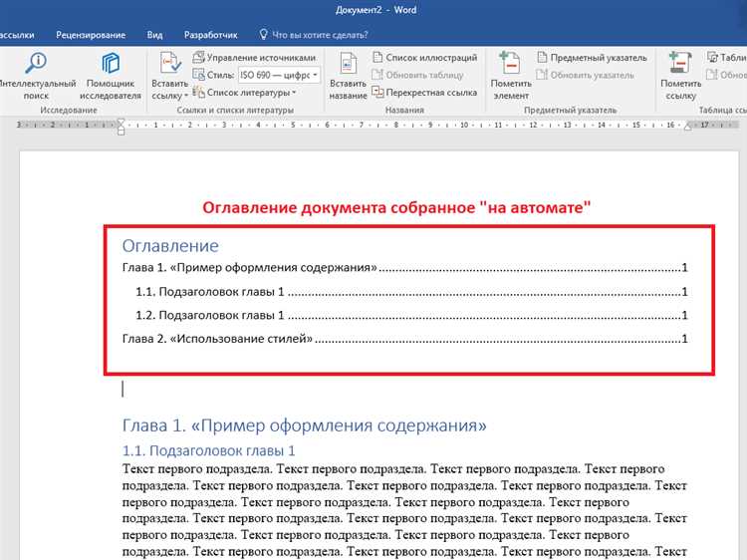Click the body subheading 1.1. Подзаголовок главы 1
The height and width of the screenshot is (560, 747).
click(x=209, y=450)
